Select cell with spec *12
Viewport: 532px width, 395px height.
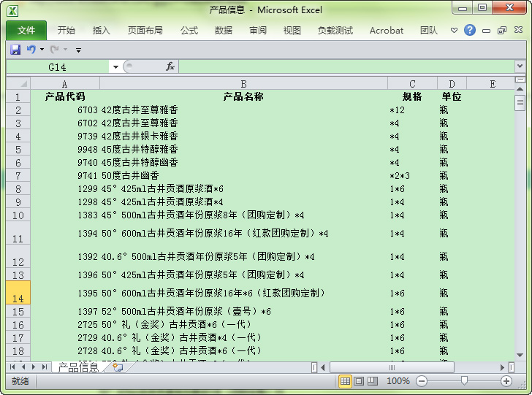[x=412, y=110]
